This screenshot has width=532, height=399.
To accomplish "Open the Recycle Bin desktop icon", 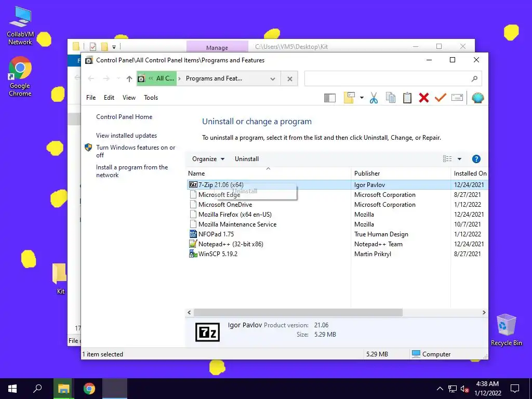I will click(506, 330).
